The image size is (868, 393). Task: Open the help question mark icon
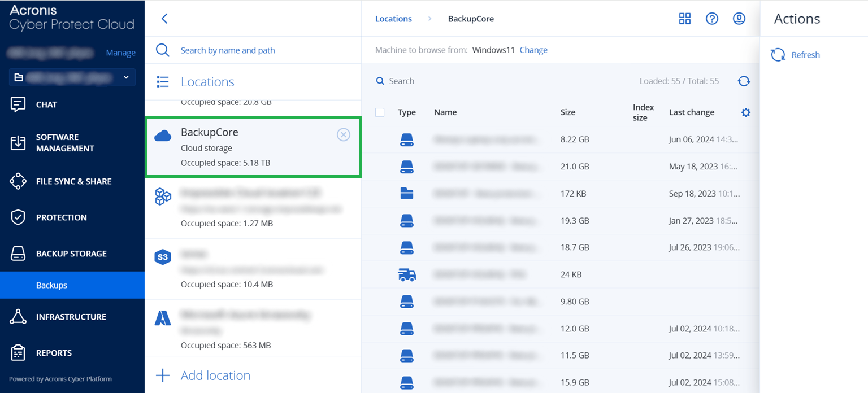click(x=711, y=19)
